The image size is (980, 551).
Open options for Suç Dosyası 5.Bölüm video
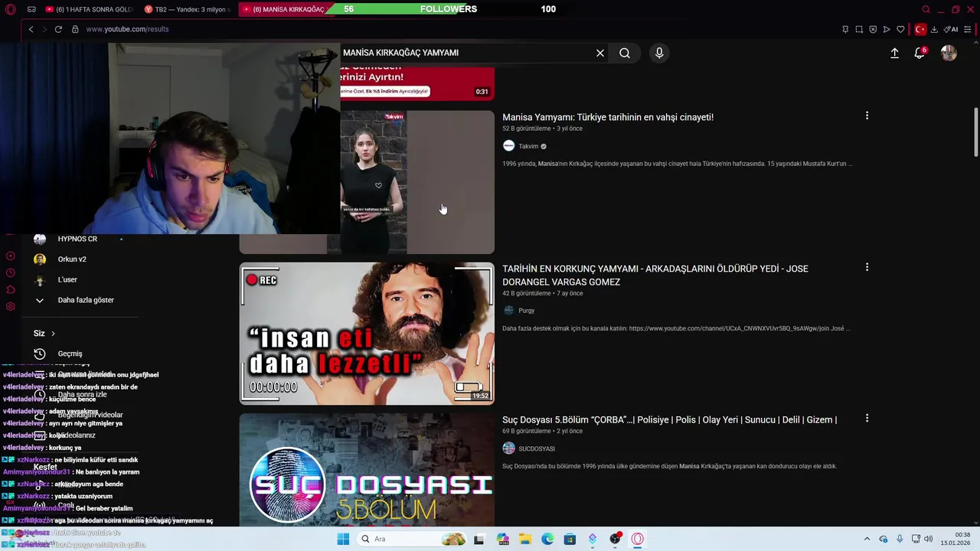pos(867,419)
